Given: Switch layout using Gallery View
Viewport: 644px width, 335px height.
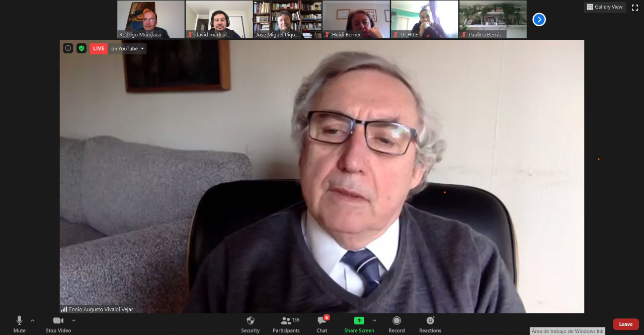Looking at the screenshot, I should 605,7.
